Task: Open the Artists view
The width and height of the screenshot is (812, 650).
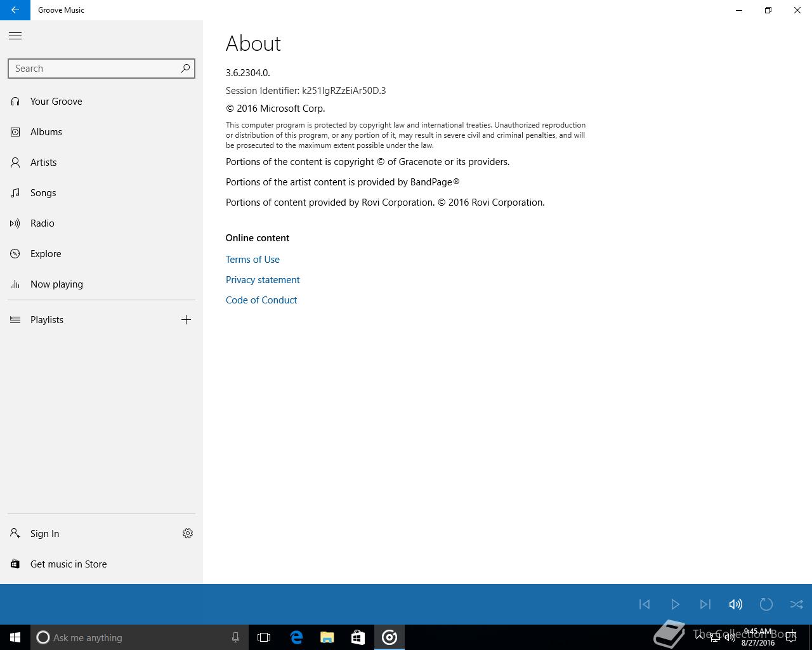Action: 101,162
